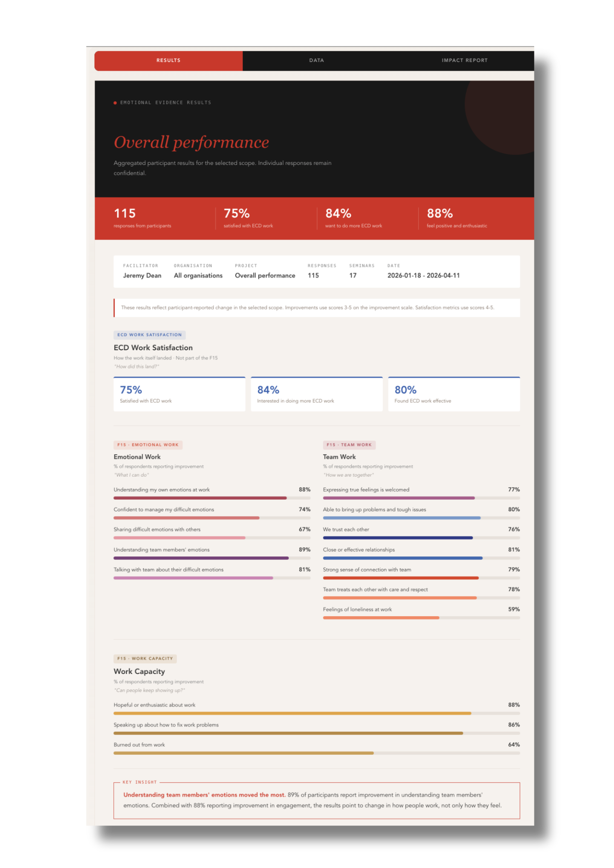Click the Emotional Work section heading
This screenshot has height=868, width=614.
tap(137, 457)
